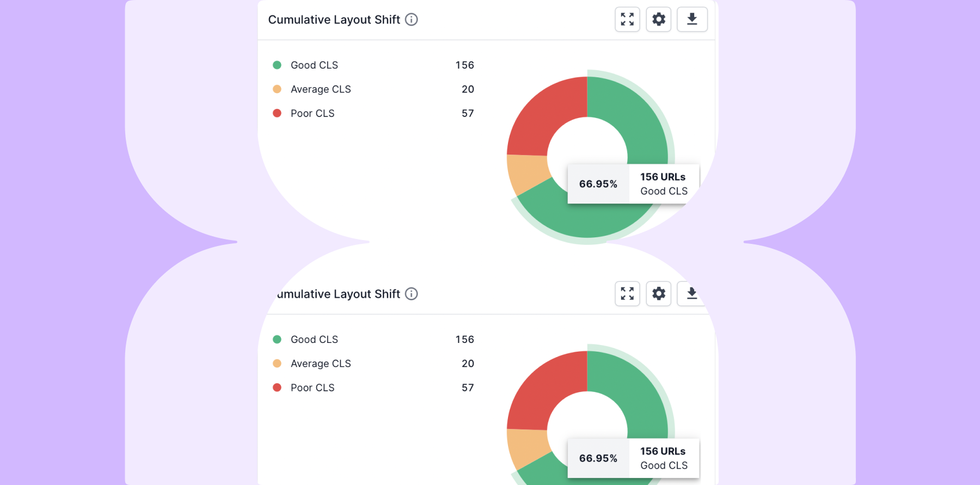
Task: Select the Poor CLS legend text
Action: coord(313,113)
